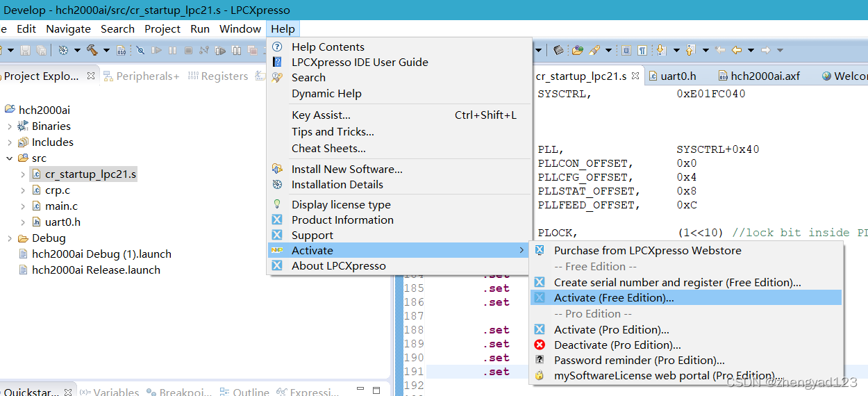868x396 pixels.
Task: Open the Peripherals+ view tab
Action: 147,76
